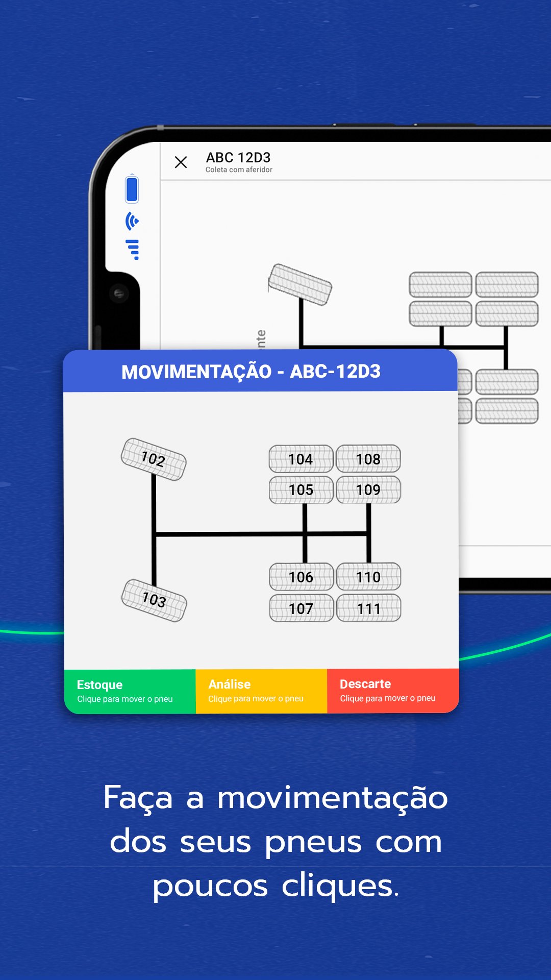
Task: Select tire 108 in the diagram
Action: click(368, 459)
